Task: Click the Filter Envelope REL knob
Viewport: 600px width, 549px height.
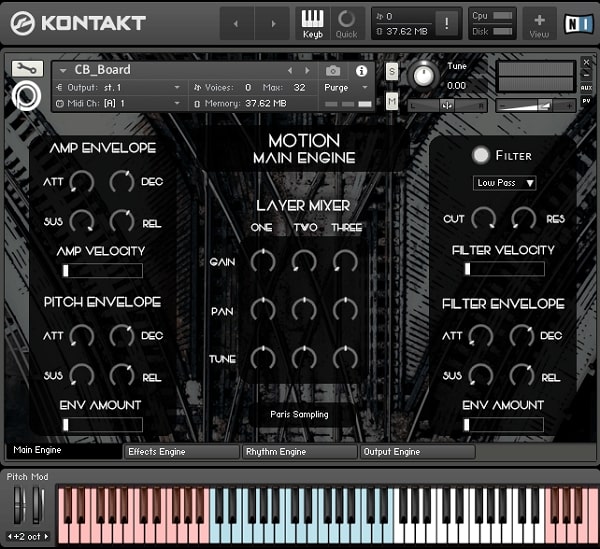Action: (522, 376)
